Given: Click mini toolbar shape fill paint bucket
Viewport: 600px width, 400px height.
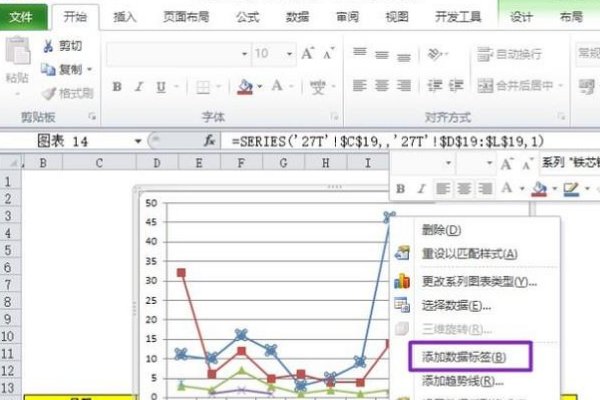Looking at the screenshot, I should click(x=539, y=189).
